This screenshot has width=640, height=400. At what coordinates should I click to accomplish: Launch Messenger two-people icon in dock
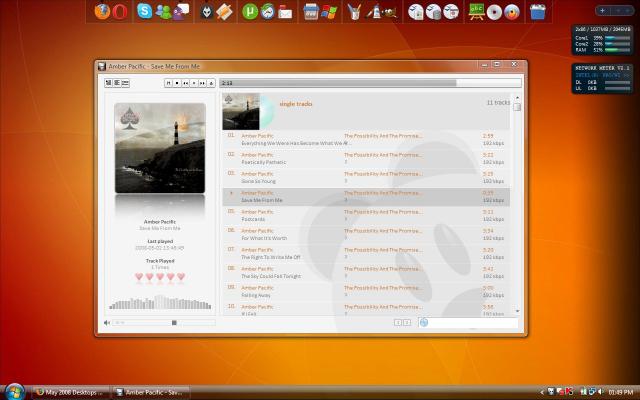coord(163,12)
